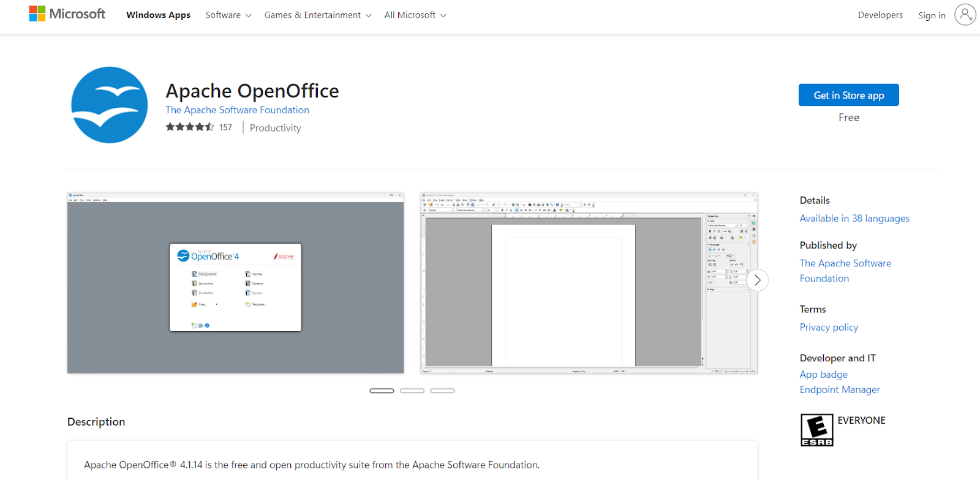Open the OpenOffice Writer screenshot thumbnail
The width and height of the screenshot is (980, 480).
click(589, 283)
